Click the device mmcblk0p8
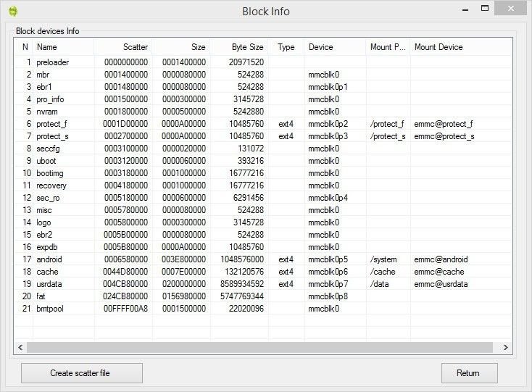This screenshot has height=392, width=532. [328, 296]
